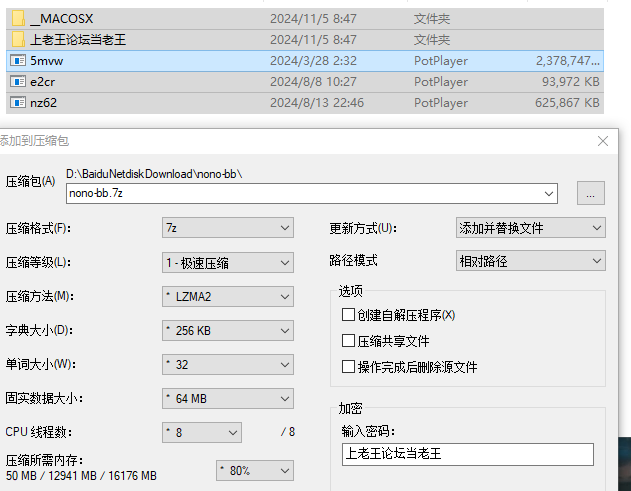Enable 创建自解压程序 checkbox
Image resolution: width=631 pixels, height=491 pixels.
click(348, 315)
